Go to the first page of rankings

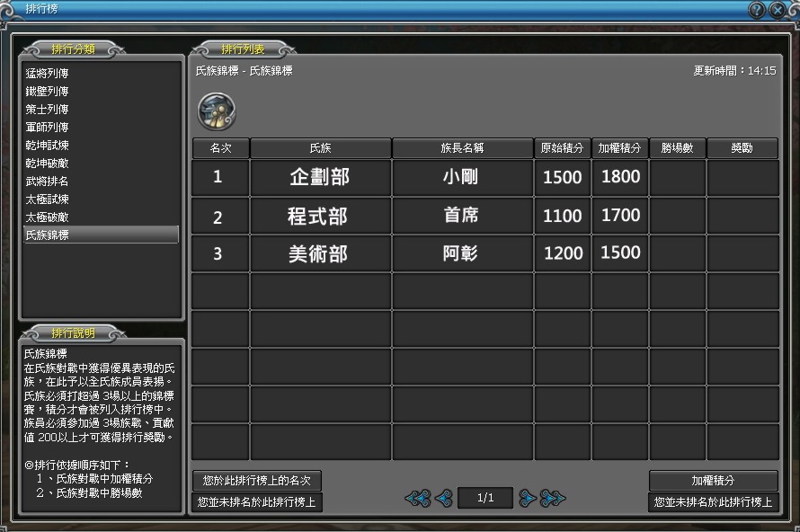coord(417,498)
